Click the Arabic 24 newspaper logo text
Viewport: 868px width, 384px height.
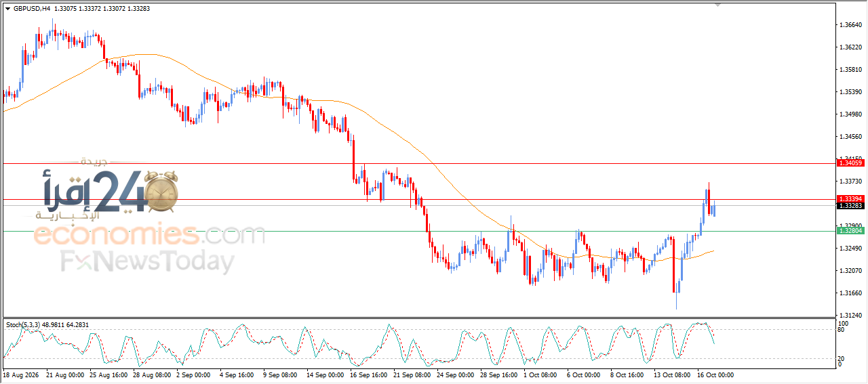click(x=95, y=192)
